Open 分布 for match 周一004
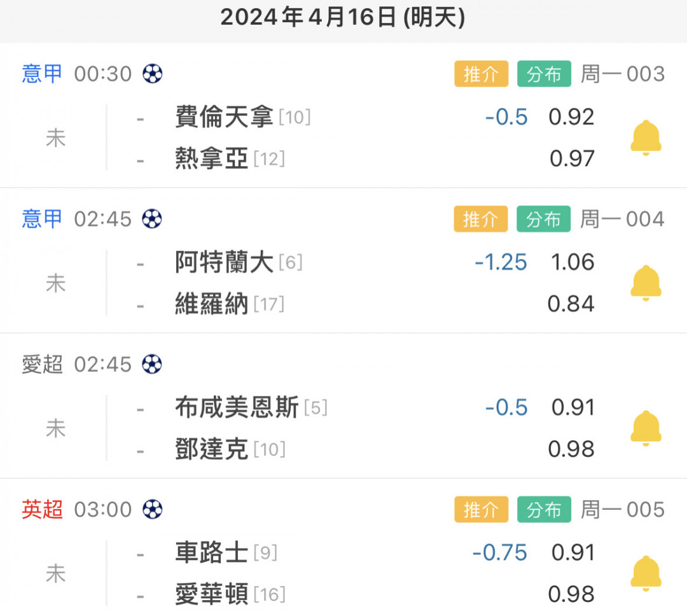 (x=544, y=219)
